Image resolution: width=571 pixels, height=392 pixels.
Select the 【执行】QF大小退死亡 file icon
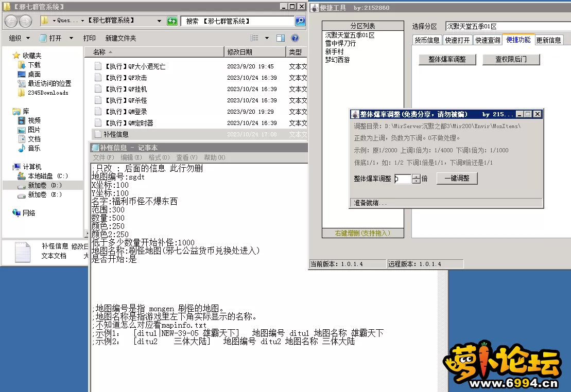click(x=98, y=66)
